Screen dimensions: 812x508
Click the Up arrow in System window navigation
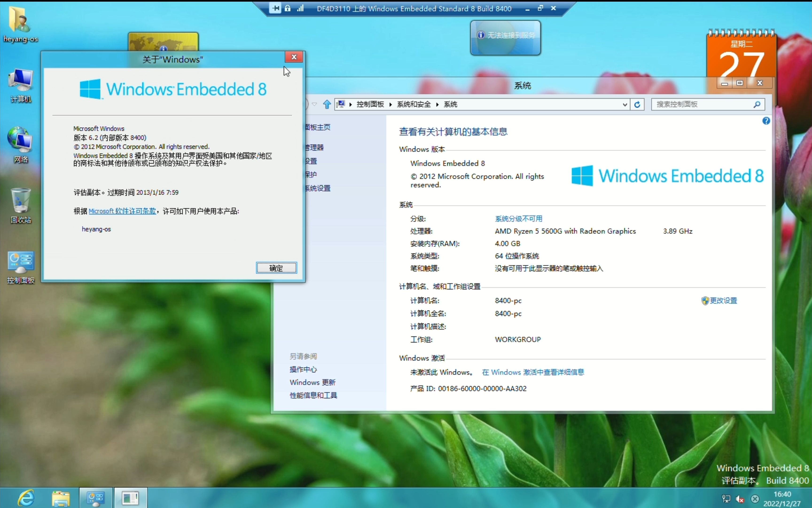tap(327, 104)
